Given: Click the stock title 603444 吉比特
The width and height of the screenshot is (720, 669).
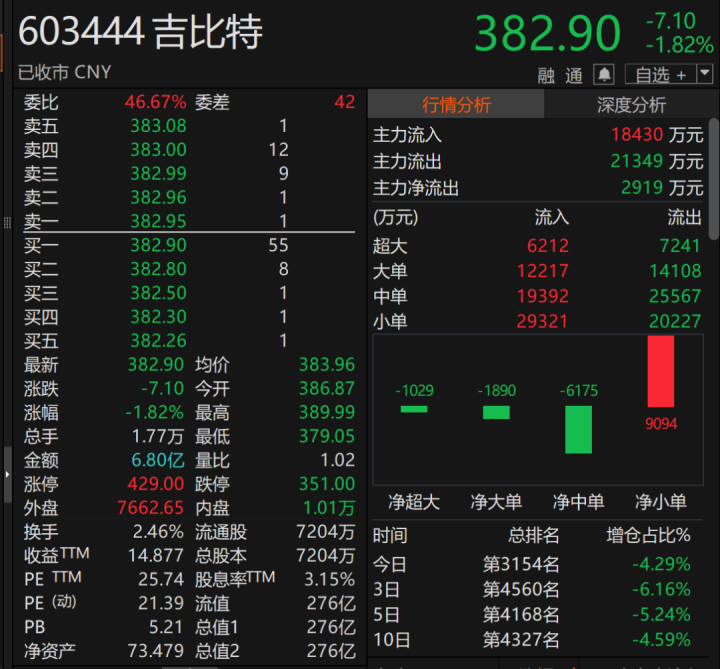Looking at the screenshot, I should tap(140, 32).
